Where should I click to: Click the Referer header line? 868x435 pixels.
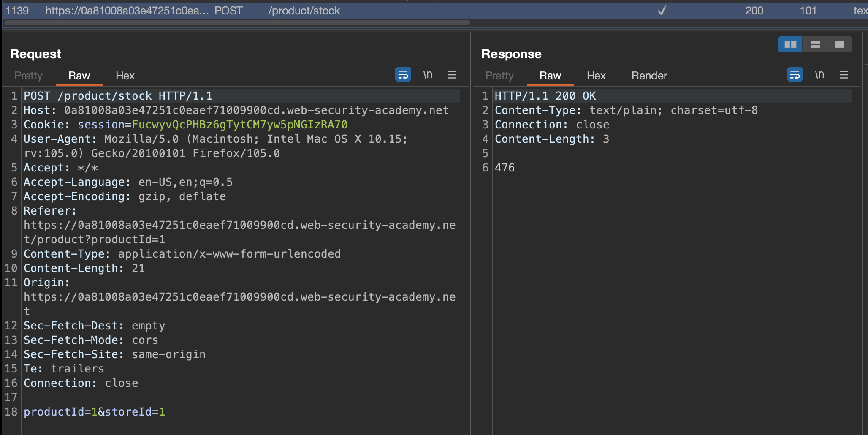(239, 225)
